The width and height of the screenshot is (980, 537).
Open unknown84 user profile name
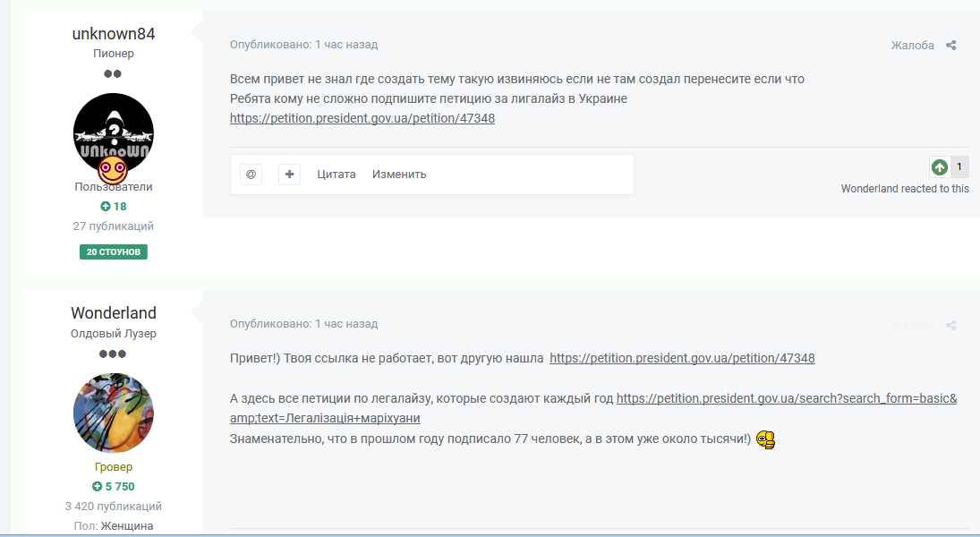coord(113,34)
